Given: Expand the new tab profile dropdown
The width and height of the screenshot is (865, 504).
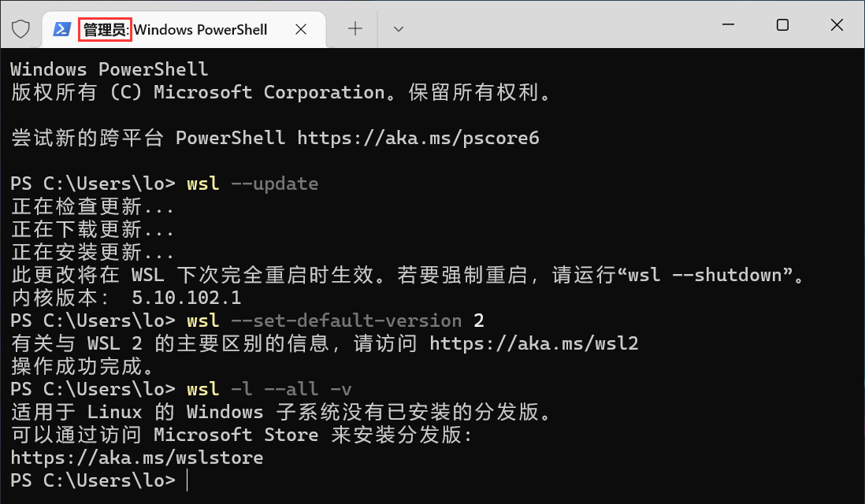Looking at the screenshot, I should coord(399,29).
